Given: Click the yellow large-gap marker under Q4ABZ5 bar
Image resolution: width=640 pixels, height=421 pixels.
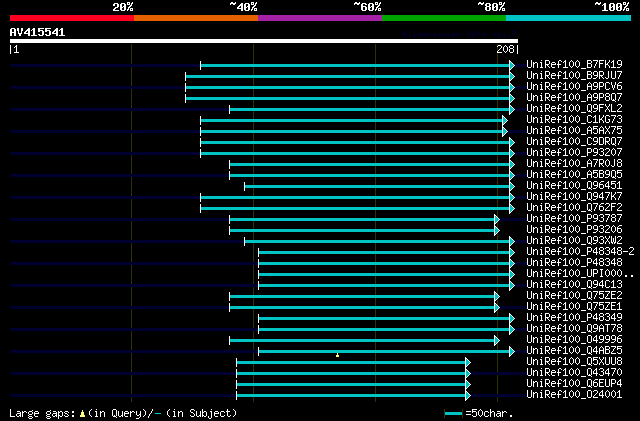Looking at the screenshot, I should tap(337, 355).
